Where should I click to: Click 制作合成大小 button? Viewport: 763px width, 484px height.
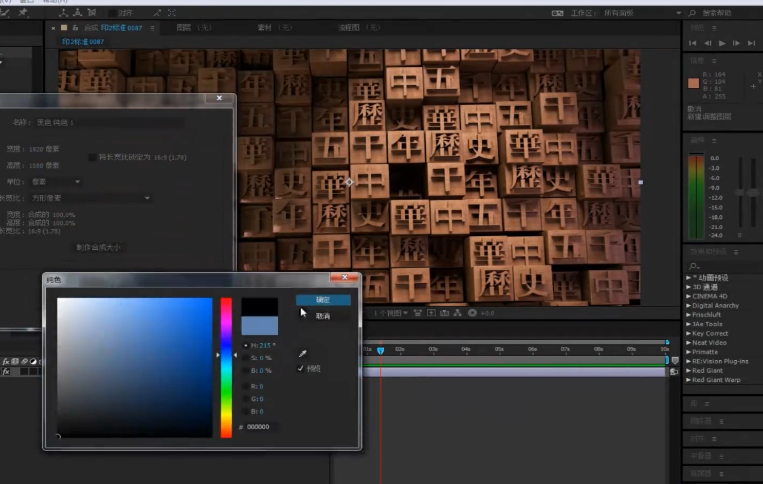point(99,247)
